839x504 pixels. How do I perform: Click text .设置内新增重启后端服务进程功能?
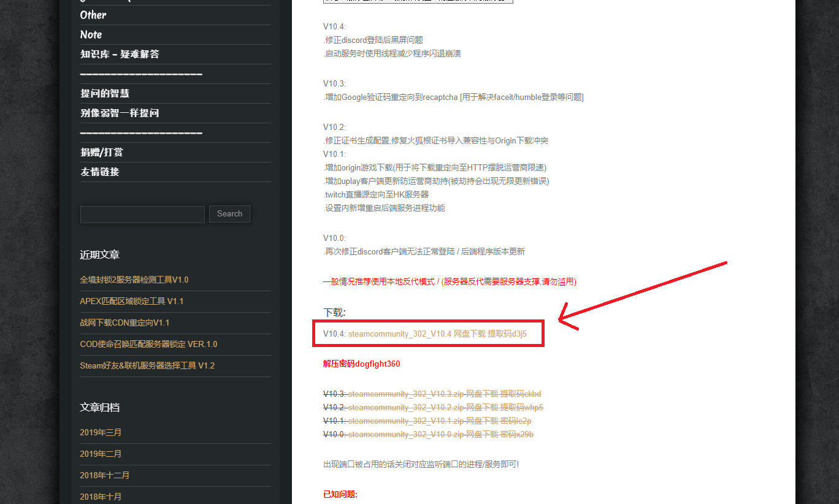384,208
